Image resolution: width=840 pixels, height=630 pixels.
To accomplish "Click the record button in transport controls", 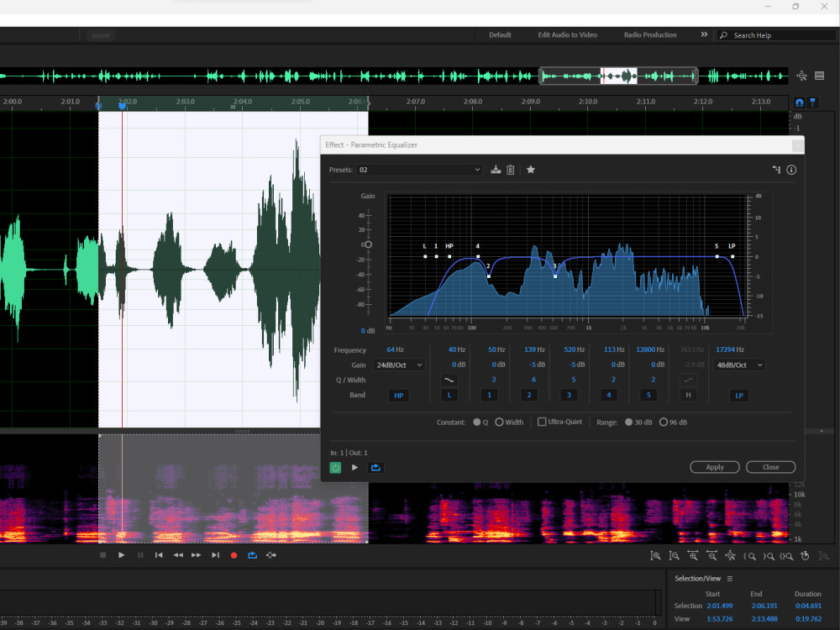I will (x=234, y=555).
